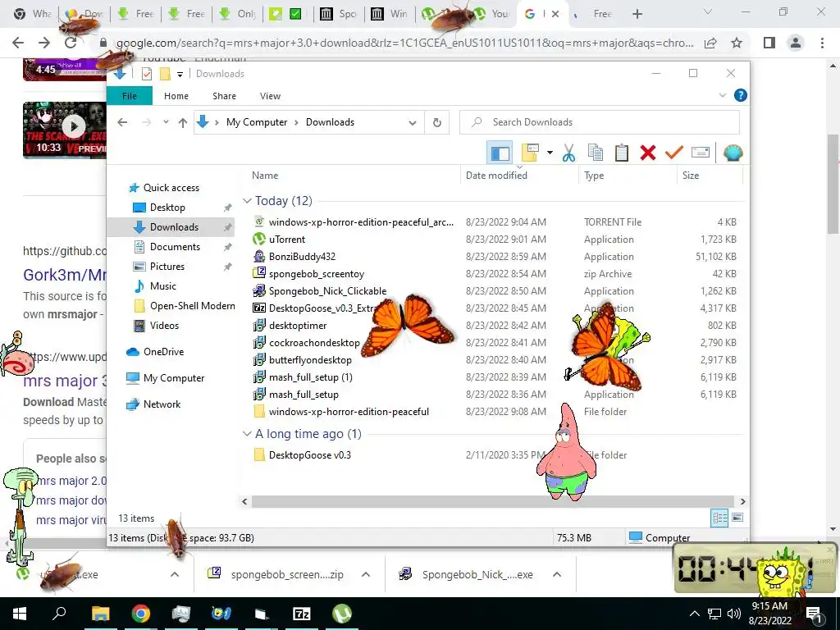Go up one folder level
The image size is (840, 630).
[x=183, y=123]
